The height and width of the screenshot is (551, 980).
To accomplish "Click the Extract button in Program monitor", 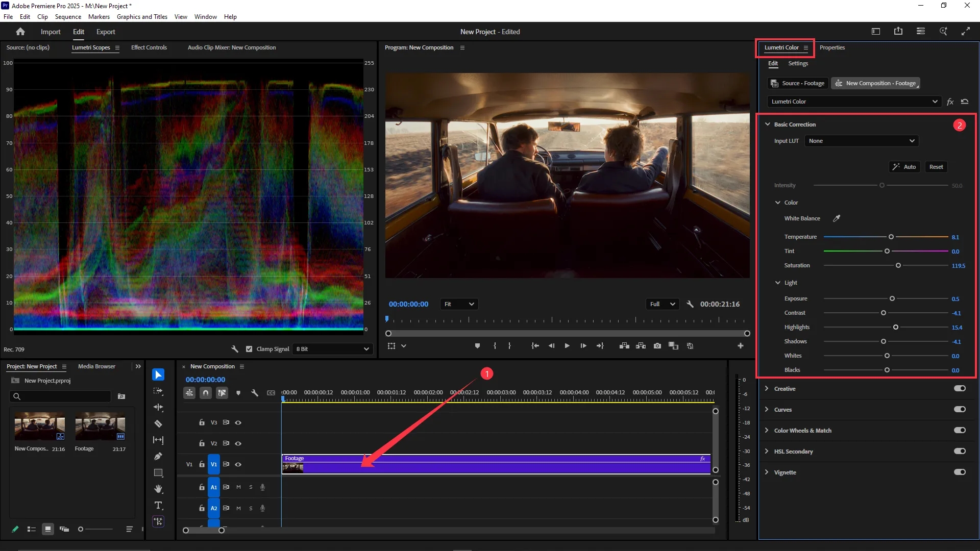I will (x=641, y=346).
